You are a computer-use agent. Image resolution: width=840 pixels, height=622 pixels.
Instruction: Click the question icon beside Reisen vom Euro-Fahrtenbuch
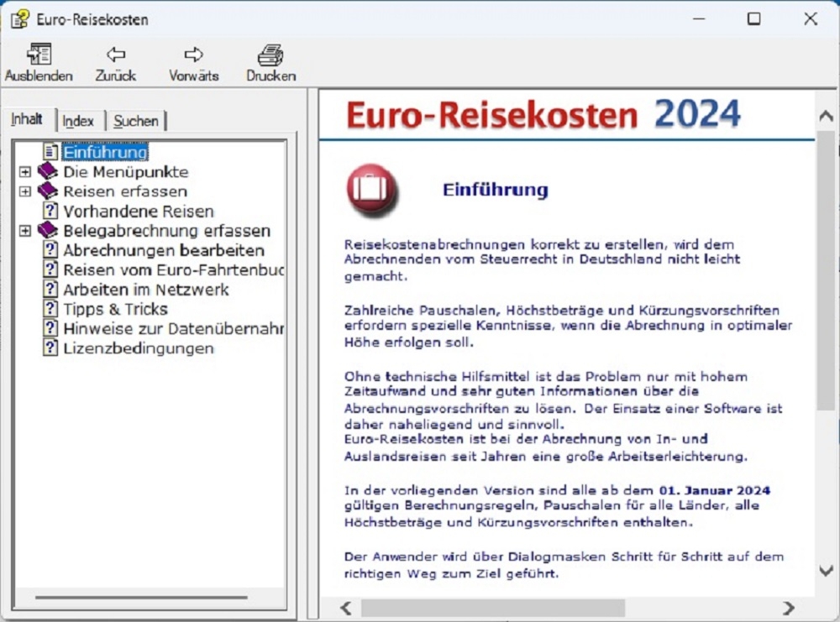[x=50, y=269]
